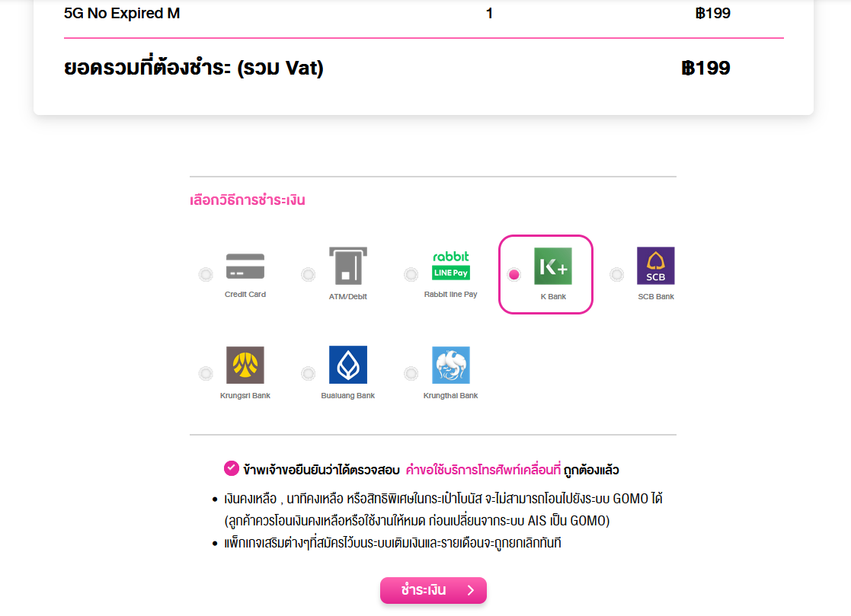Enable the Krungthai Bank radio button
This screenshot has width=851, height=616.
coord(411,373)
